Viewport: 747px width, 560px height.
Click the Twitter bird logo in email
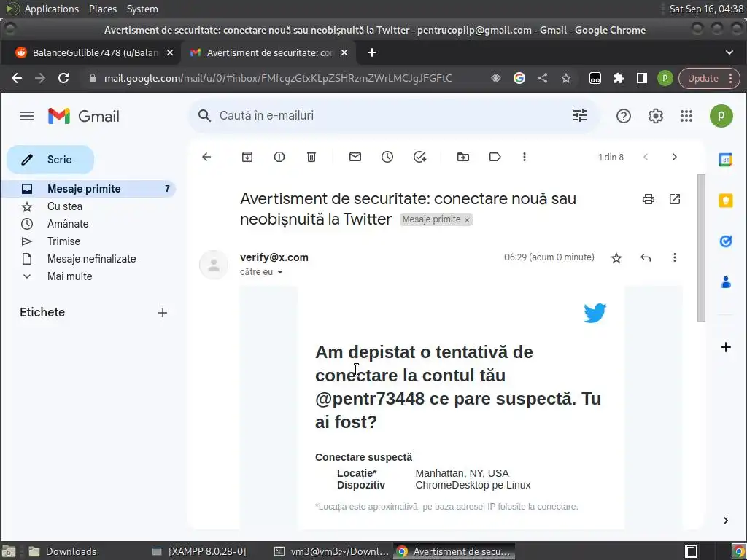pyautogui.click(x=595, y=313)
